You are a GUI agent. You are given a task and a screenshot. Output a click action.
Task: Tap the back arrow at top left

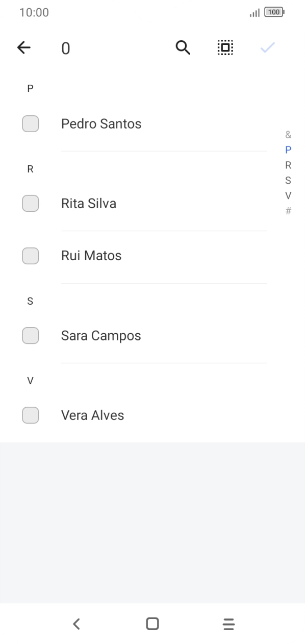(x=23, y=47)
